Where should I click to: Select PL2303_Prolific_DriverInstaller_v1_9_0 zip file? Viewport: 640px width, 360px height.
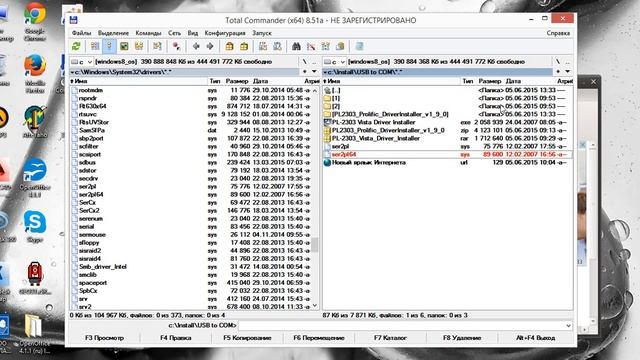447,130
